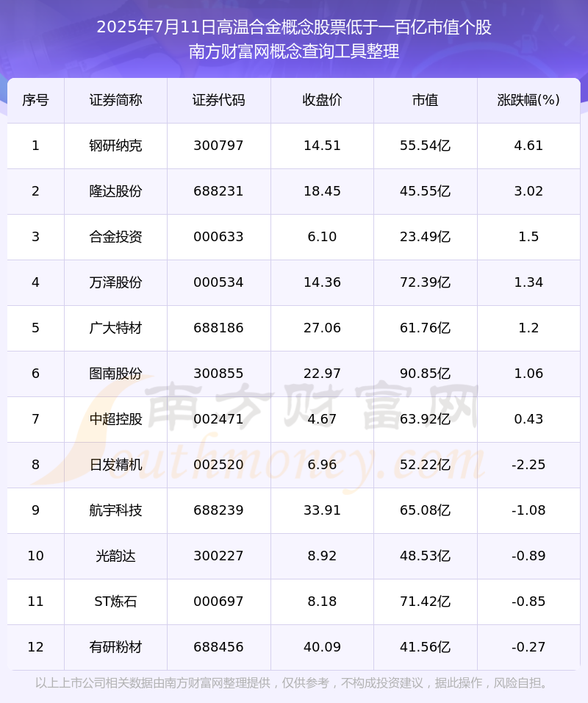Click the title line 南方财富网概念查询工具整理
Screen dimensions: 588x703
click(294, 51)
